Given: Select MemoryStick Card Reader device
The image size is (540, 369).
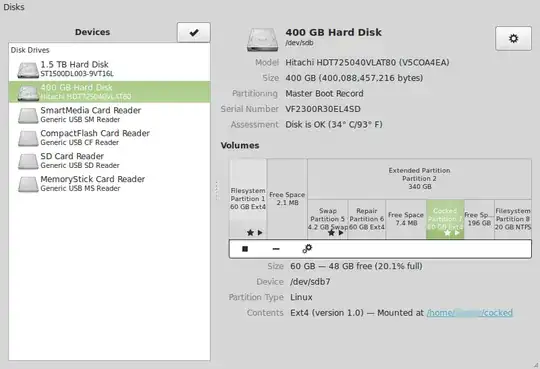Looking at the screenshot, I should click(109, 183).
